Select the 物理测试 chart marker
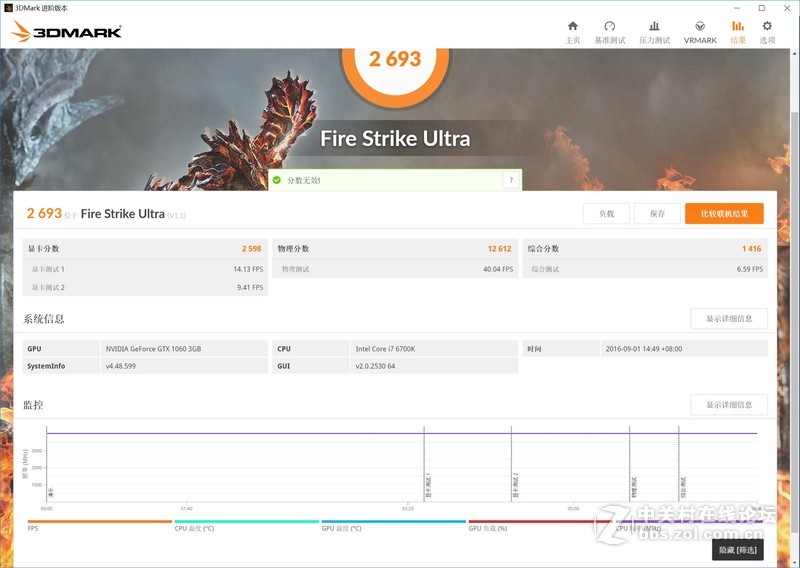 [634, 488]
